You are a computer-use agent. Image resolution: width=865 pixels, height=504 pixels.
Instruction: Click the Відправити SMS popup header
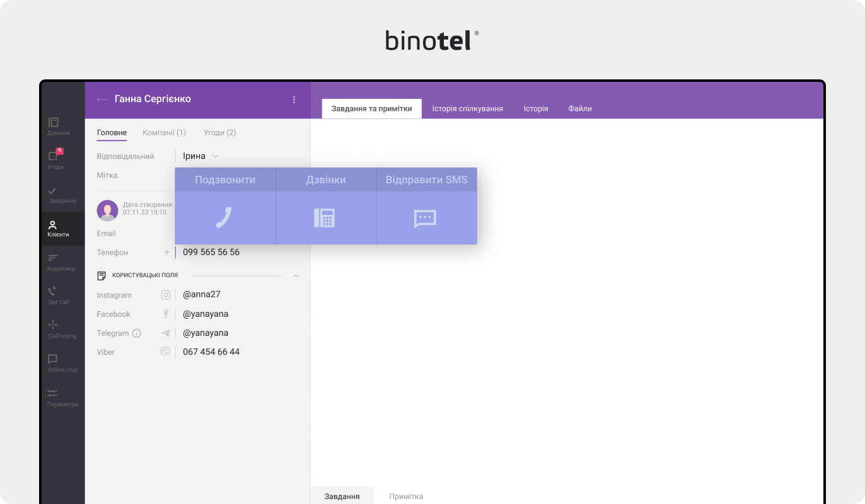[x=427, y=180]
